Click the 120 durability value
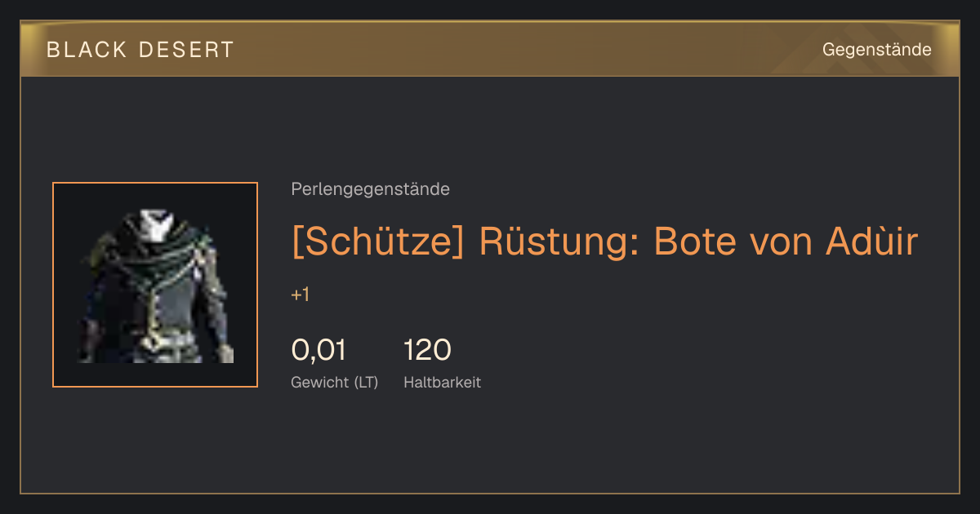The width and height of the screenshot is (980, 514). pyautogui.click(x=427, y=350)
